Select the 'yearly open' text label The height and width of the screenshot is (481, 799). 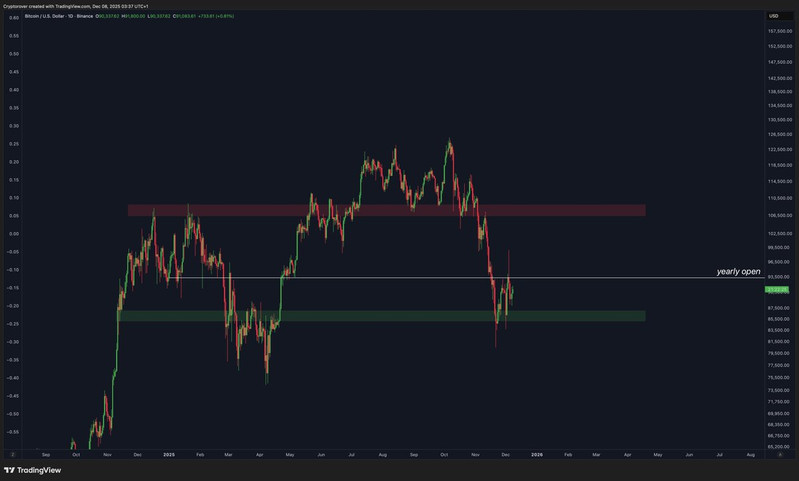pos(738,271)
